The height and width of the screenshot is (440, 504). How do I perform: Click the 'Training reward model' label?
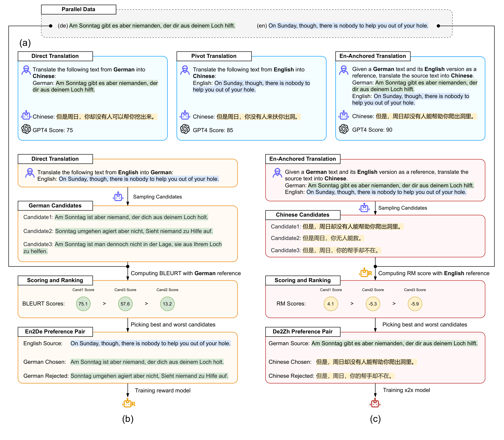coord(163,390)
